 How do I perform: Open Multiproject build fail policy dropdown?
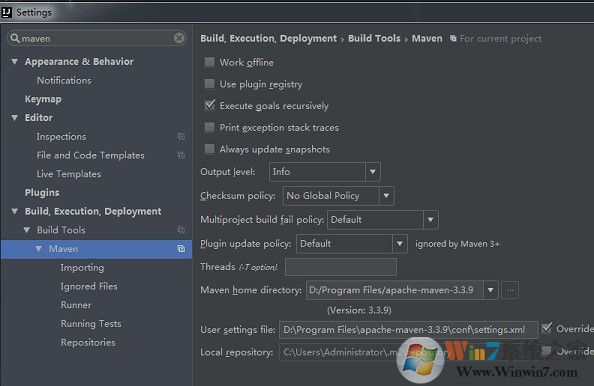[430, 220]
